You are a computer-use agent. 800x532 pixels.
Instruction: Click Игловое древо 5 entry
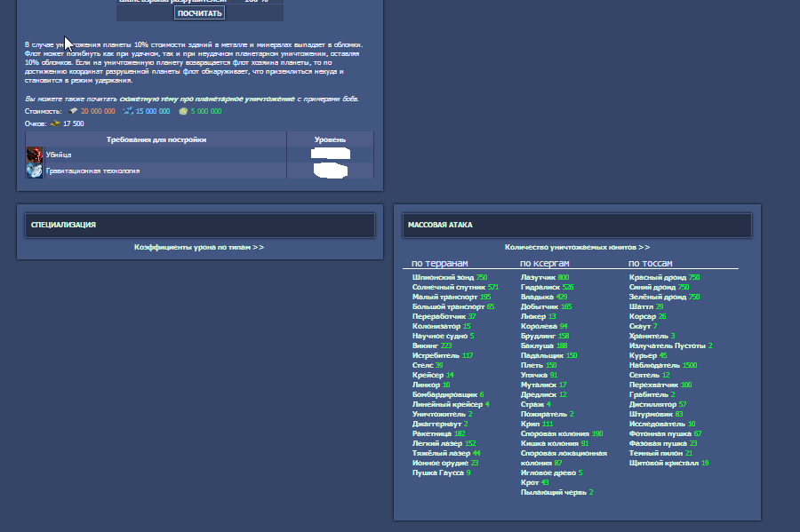click(551, 472)
